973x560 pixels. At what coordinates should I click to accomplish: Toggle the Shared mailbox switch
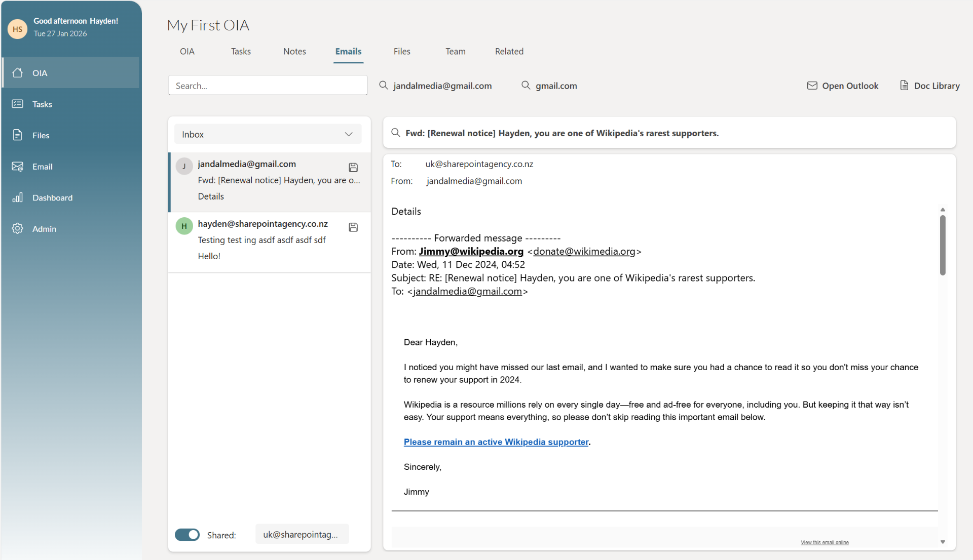coord(187,535)
